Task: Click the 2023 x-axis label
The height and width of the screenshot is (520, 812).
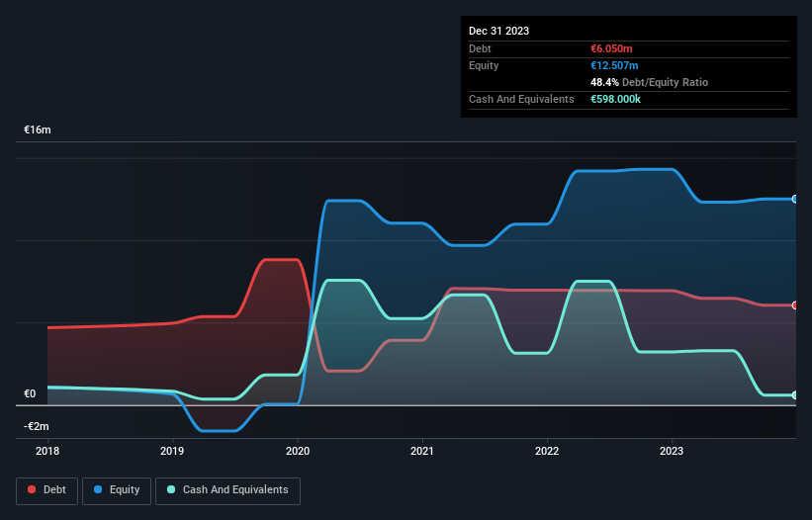Action: tap(672, 451)
